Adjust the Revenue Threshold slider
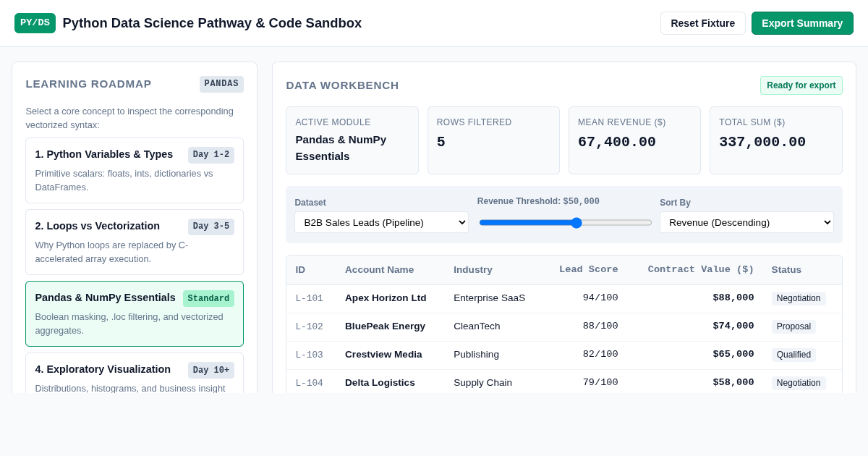868x456 pixels. click(565, 222)
